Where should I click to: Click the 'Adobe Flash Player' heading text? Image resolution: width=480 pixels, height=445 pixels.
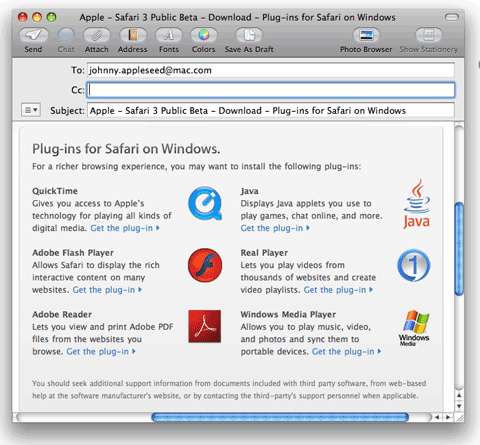coord(73,253)
